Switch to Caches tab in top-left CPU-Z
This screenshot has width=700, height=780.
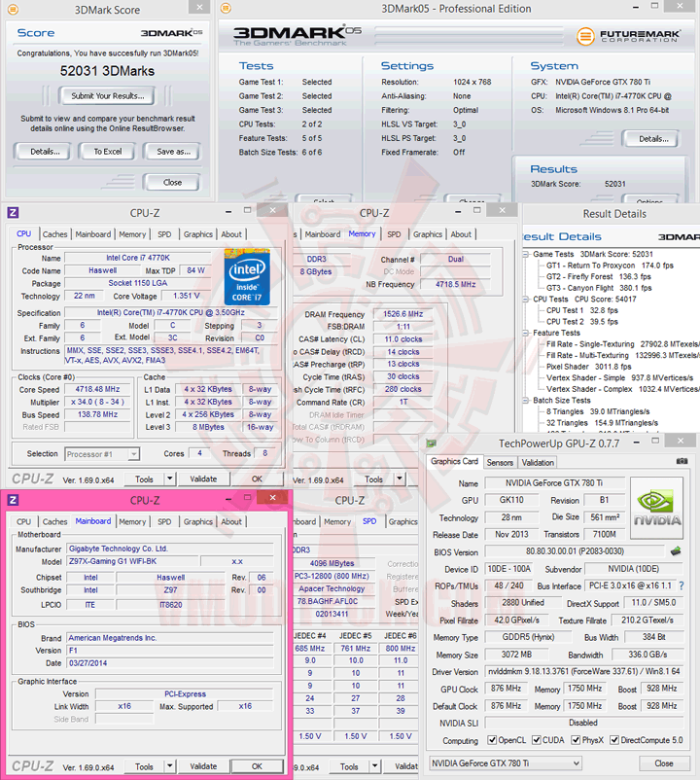coord(54,234)
